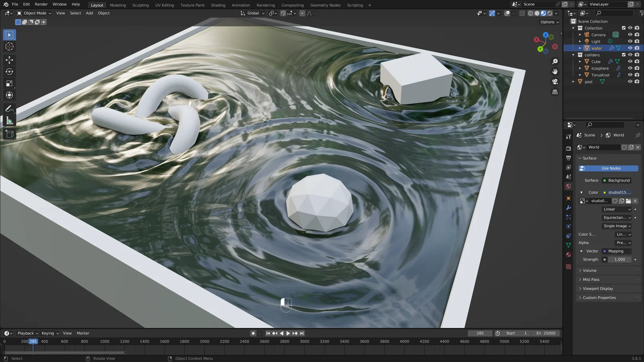Toggle camera view in viewport
The width and height of the screenshot is (644, 362).
pyautogui.click(x=555, y=82)
